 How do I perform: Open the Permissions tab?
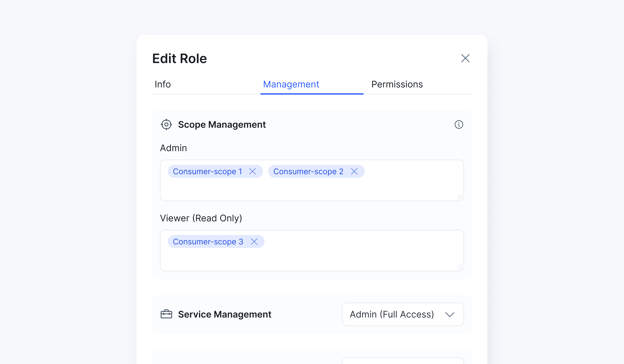[x=397, y=84]
